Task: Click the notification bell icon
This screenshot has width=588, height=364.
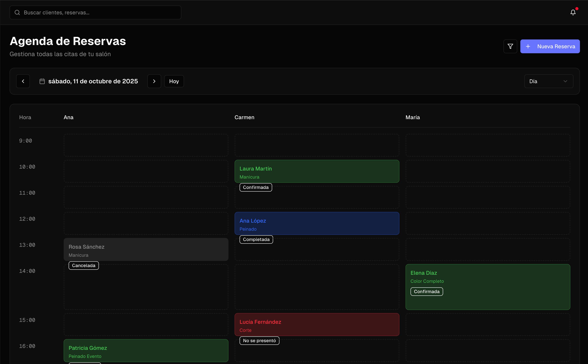Action: [x=573, y=12]
